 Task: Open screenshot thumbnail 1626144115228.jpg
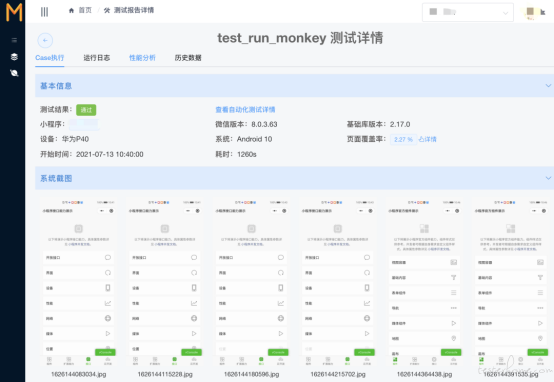(x=165, y=283)
